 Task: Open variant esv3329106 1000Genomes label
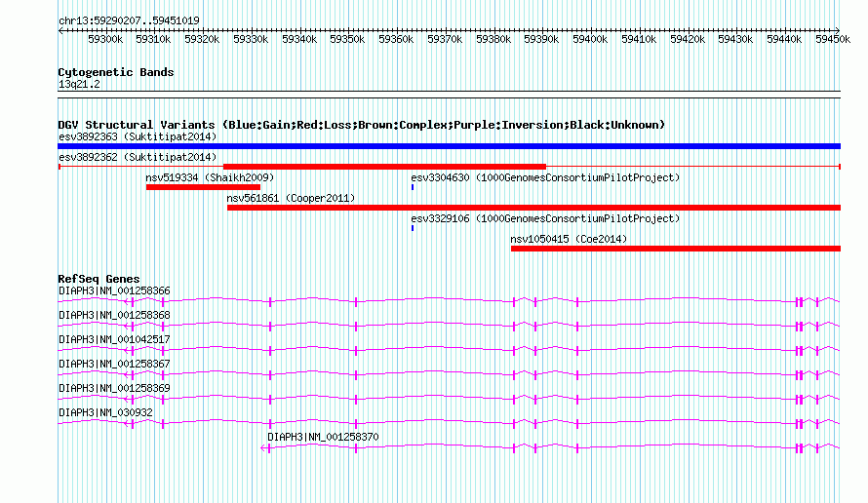coord(545,218)
